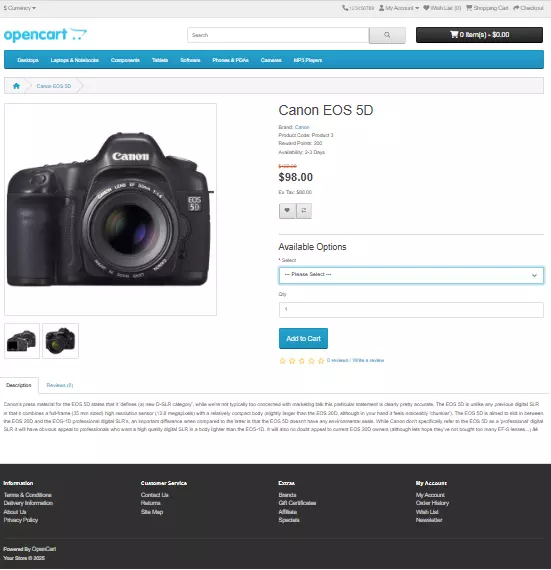Go to Checkout from top bar
The width and height of the screenshot is (551, 570).
528,8
